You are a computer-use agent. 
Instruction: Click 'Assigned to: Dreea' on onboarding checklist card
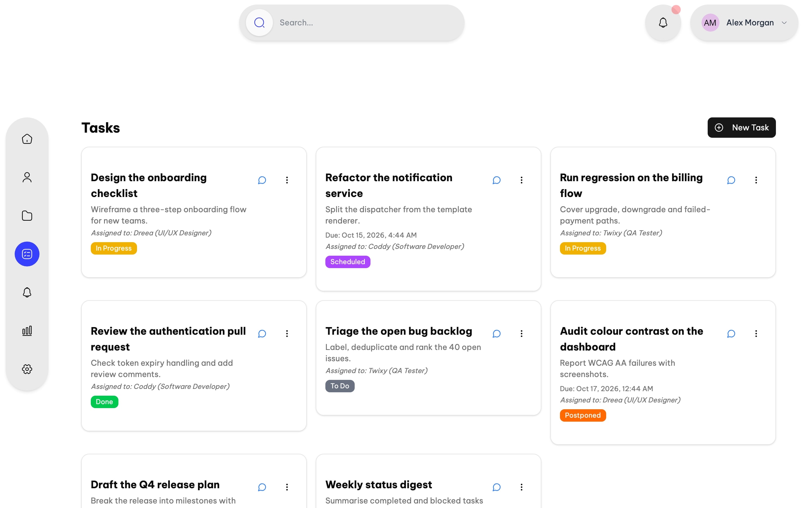point(151,233)
